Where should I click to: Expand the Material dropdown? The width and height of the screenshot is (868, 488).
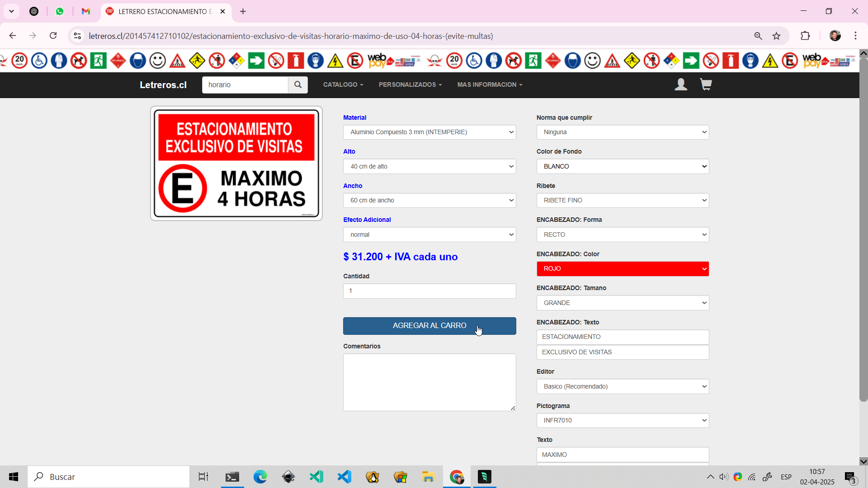point(429,132)
